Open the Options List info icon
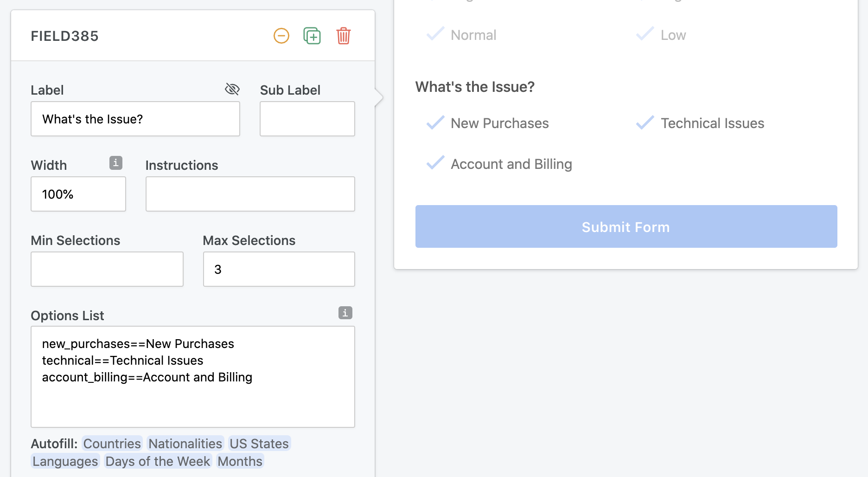 (345, 313)
